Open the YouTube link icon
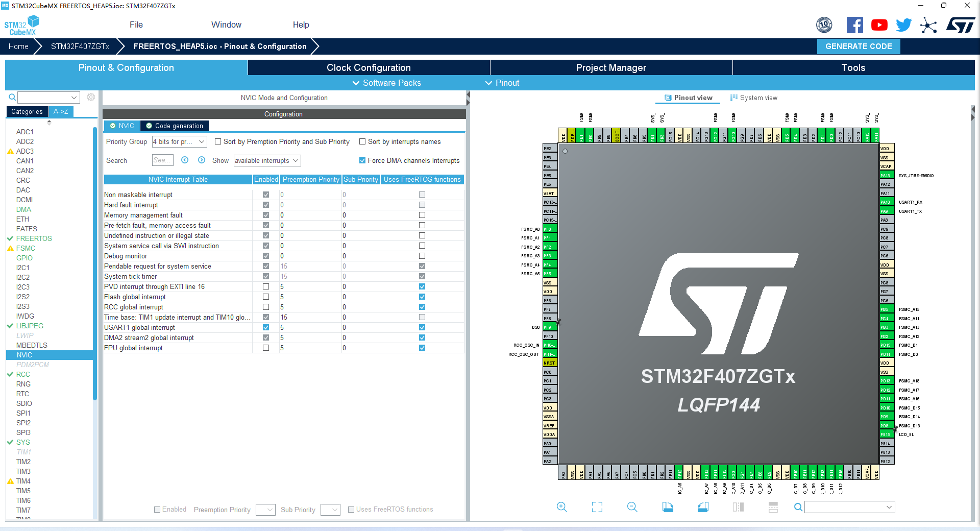 coord(879,25)
